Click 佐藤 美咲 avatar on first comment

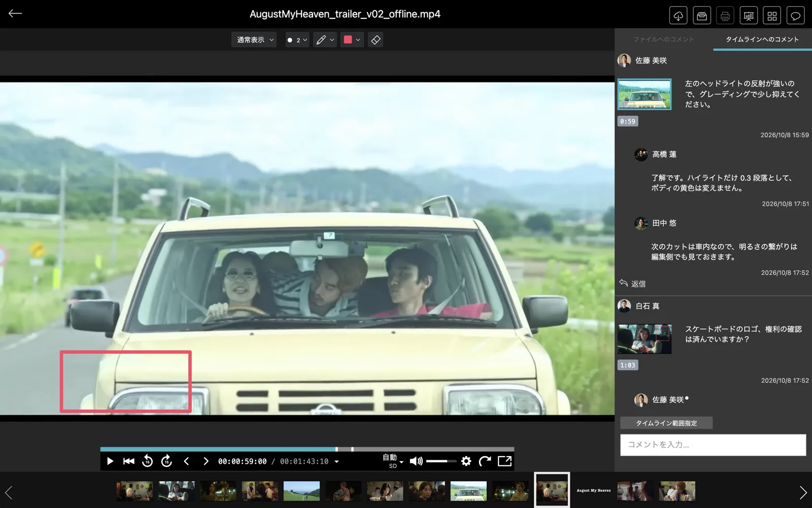click(x=624, y=60)
